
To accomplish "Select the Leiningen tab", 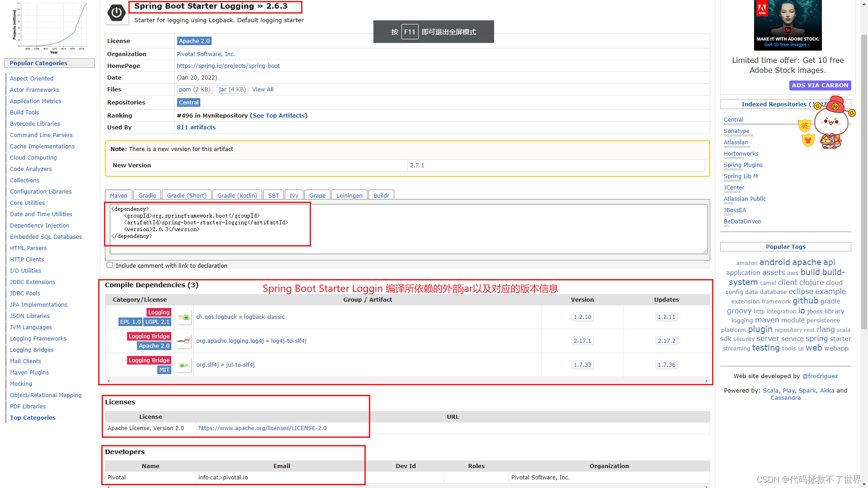I will (x=349, y=195).
